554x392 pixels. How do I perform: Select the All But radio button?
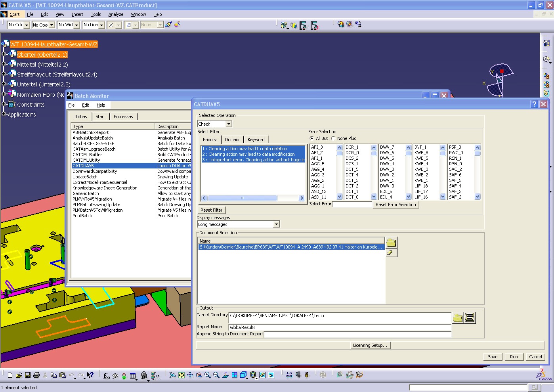pos(312,138)
